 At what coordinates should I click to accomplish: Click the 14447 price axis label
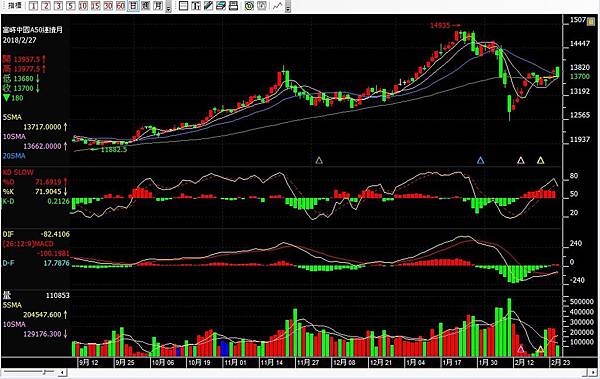point(580,44)
